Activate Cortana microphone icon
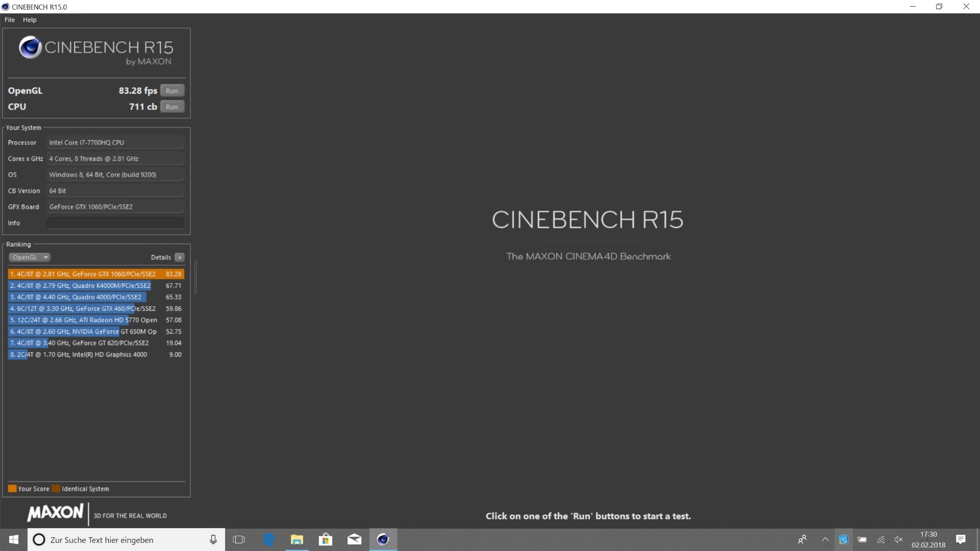The height and width of the screenshot is (551, 980). pos(213,540)
